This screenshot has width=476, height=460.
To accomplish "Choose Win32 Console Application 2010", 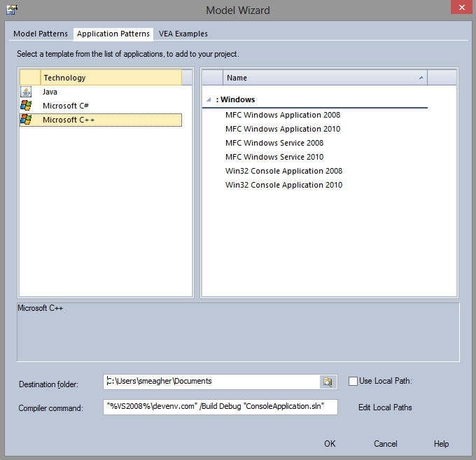I will coord(283,185).
